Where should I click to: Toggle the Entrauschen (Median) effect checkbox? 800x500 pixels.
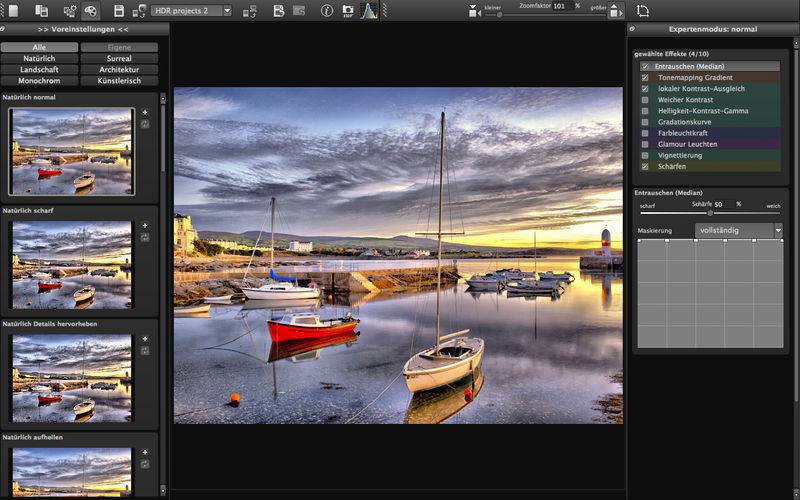(x=645, y=66)
